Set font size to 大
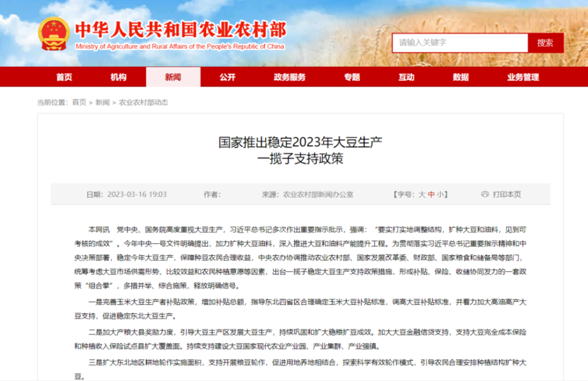This screenshot has width=588, height=381. [x=422, y=194]
